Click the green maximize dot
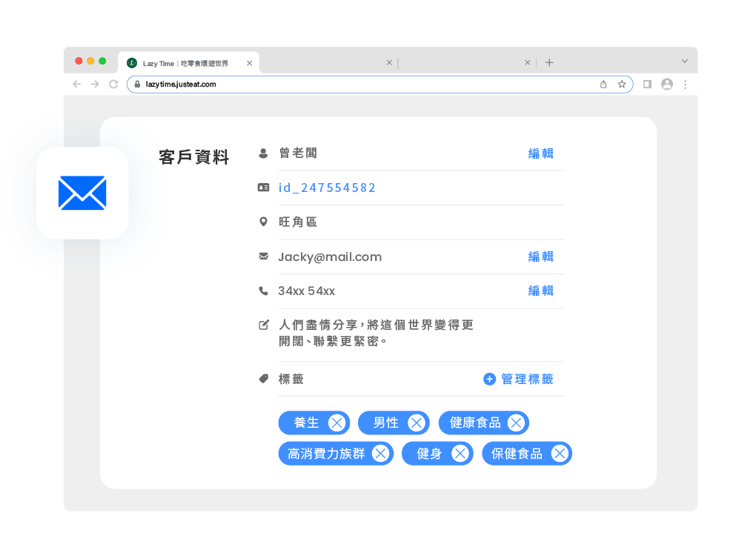756x556 pixels. tap(102, 61)
